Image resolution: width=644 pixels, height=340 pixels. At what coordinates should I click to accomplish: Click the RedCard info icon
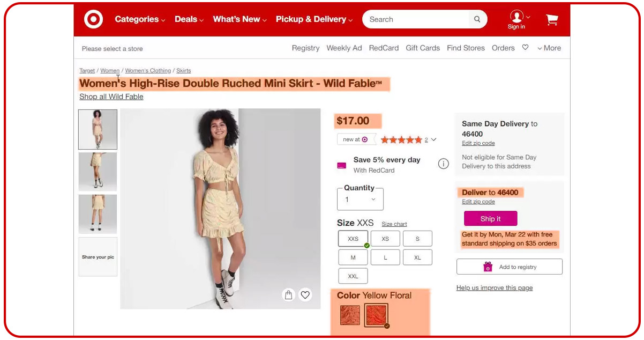click(443, 164)
